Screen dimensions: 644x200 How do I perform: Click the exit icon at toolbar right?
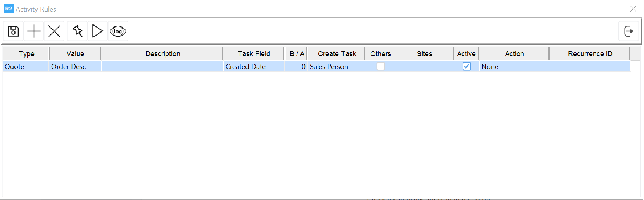(628, 31)
